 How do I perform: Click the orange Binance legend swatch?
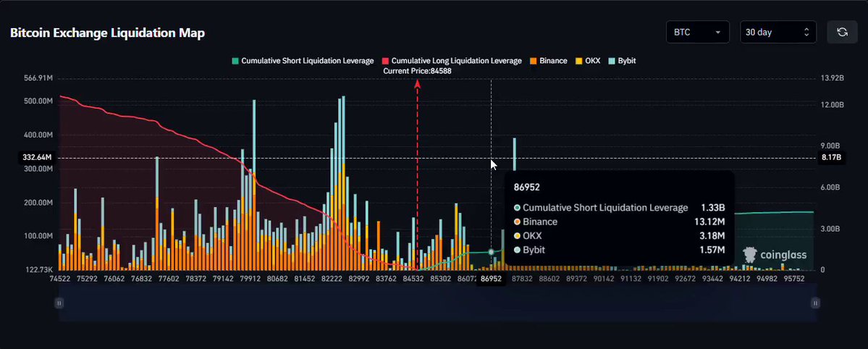click(x=534, y=61)
